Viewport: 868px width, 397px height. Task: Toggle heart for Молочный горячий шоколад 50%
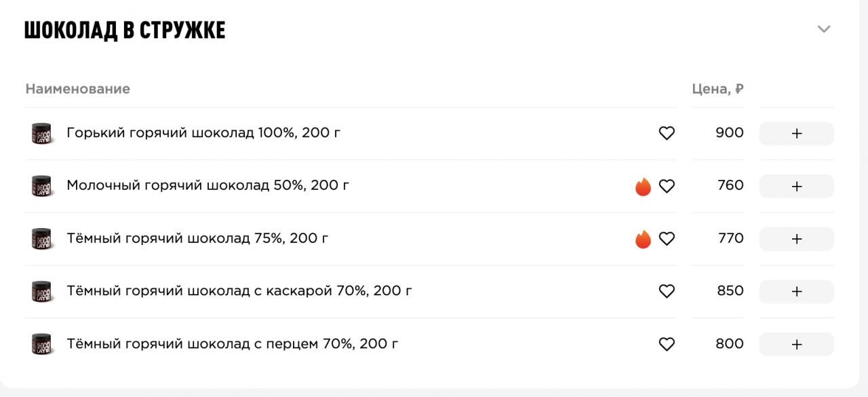pos(667,186)
